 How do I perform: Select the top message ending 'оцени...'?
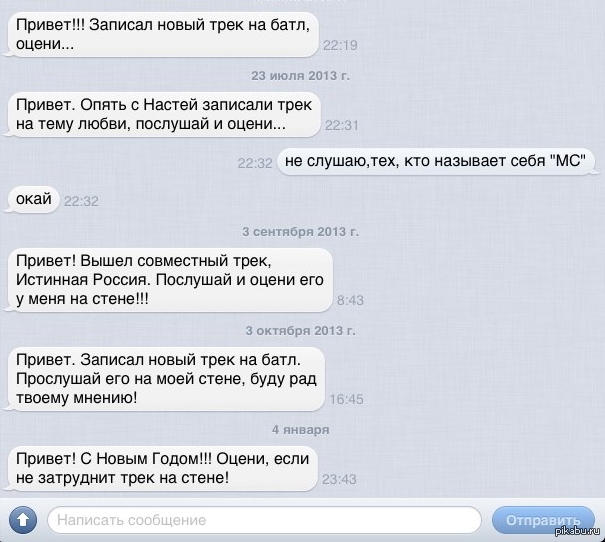[x=163, y=35]
